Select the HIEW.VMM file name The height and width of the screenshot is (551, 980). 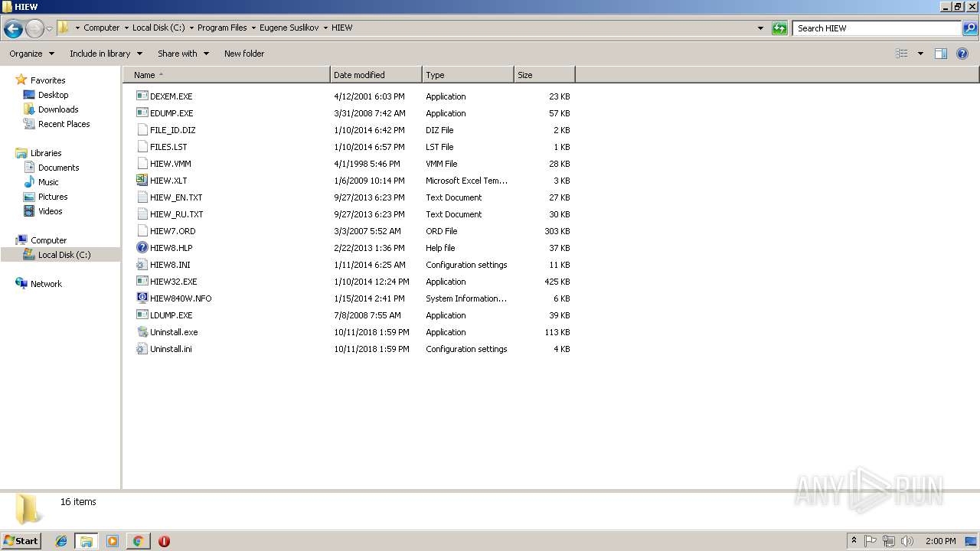[171, 164]
